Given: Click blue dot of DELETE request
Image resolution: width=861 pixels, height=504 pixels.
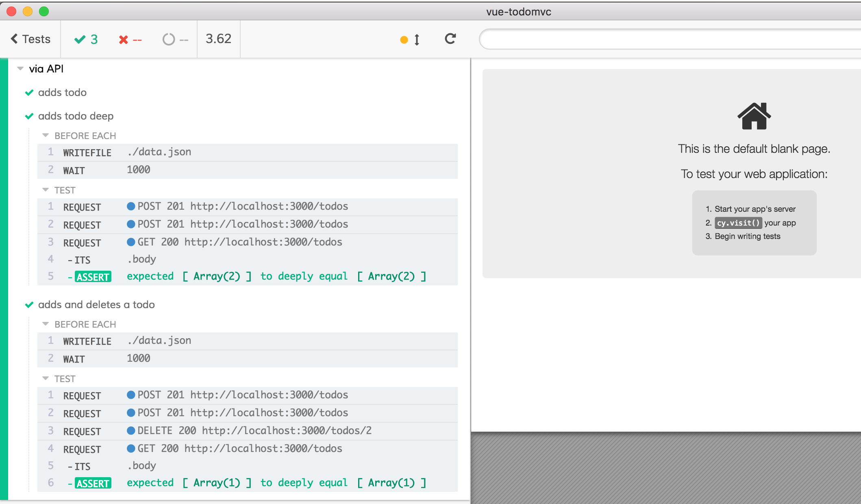Looking at the screenshot, I should click(131, 431).
